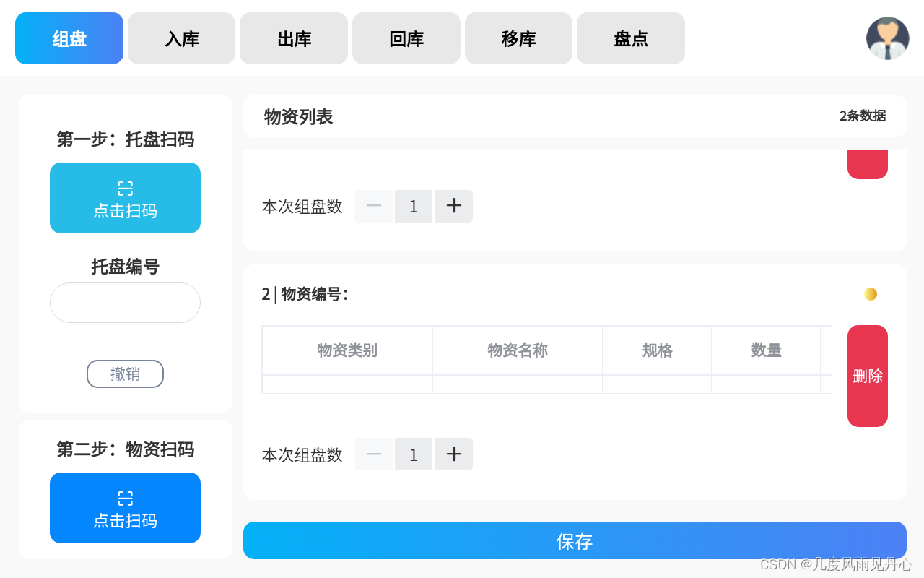Viewport: 924px width, 578px height.
Task: Open the 出库 tab
Action: click(294, 38)
